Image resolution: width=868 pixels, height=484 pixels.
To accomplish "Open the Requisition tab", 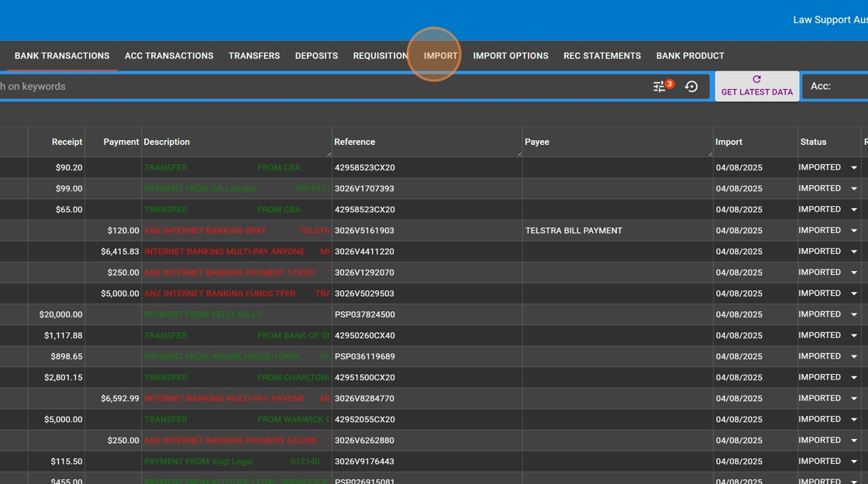I will 381,56.
